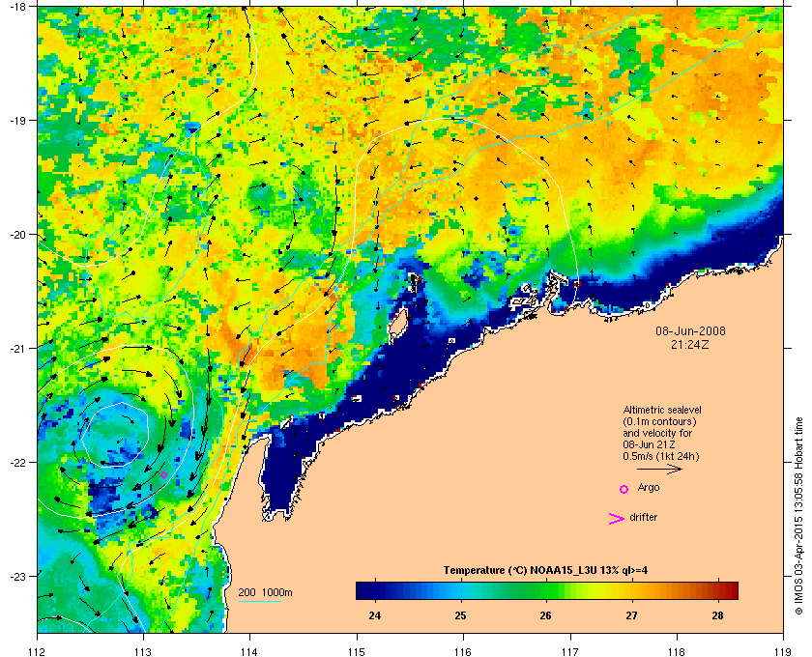The image size is (812, 657).
Task: Click the longitude axis label 119
Action: click(783, 651)
